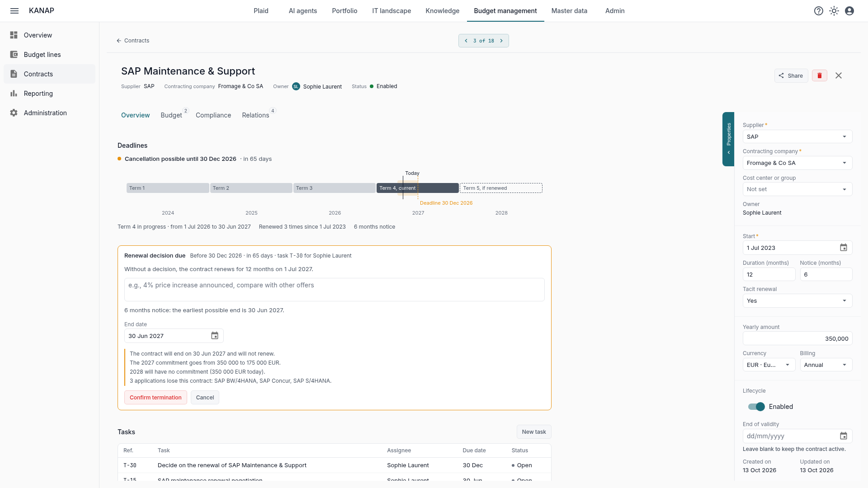The height and width of the screenshot is (488, 868).
Task: Open Currency dropdown
Action: tap(769, 365)
